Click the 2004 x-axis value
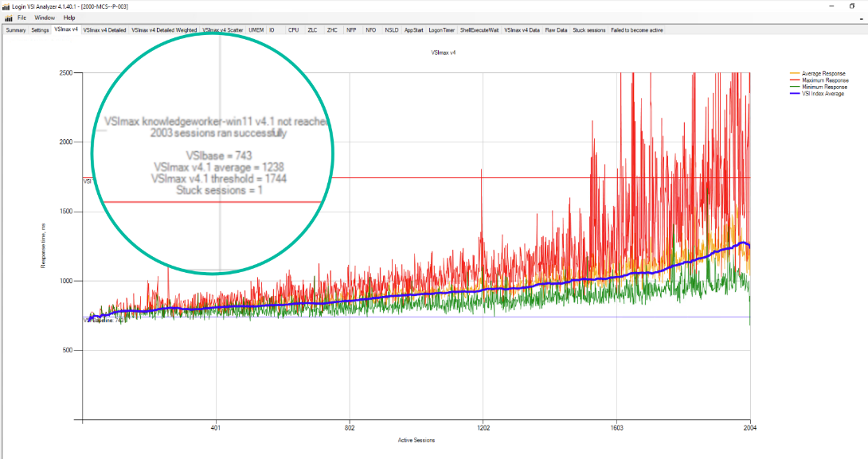Image resolution: width=868 pixels, height=459 pixels. (749, 427)
